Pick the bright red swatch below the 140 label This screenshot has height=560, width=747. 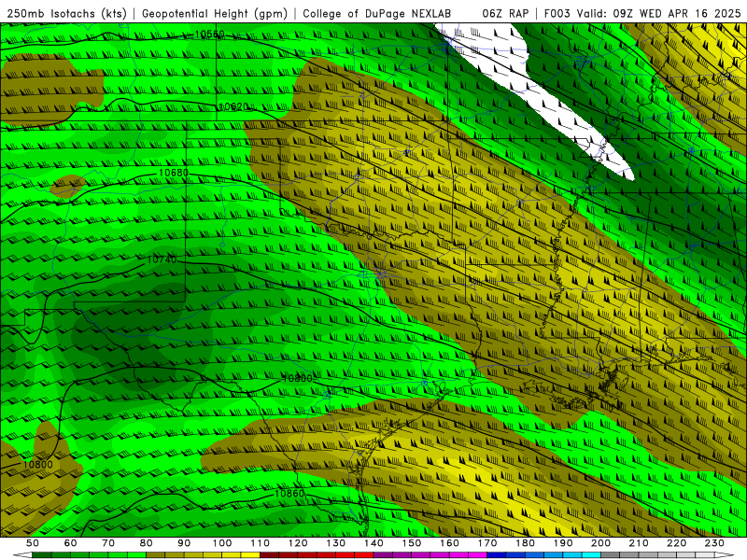coord(364,555)
